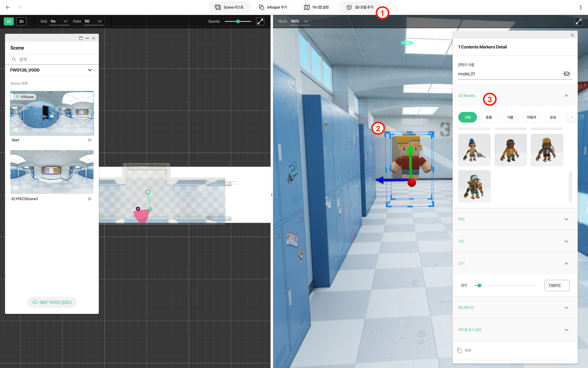This screenshot has width=588, height=368.
Task: Click the 검색 search field in Scene panel
Action: click(x=52, y=59)
